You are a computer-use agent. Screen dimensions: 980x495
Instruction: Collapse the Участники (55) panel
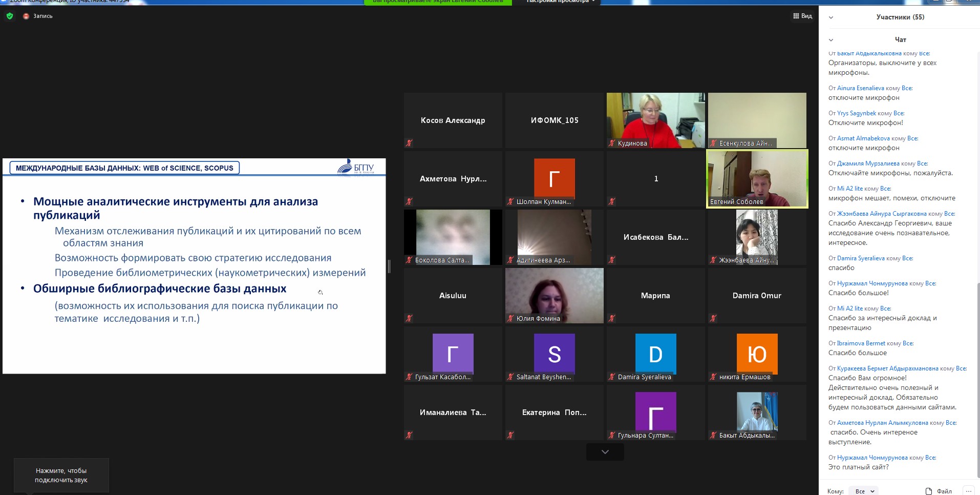click(831, 17)
